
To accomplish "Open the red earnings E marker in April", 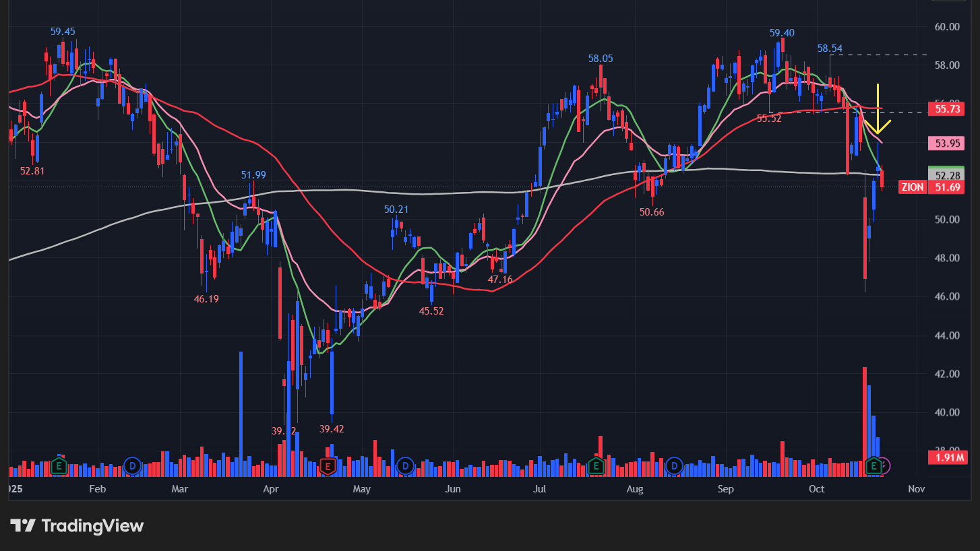I will pos(328,465).
